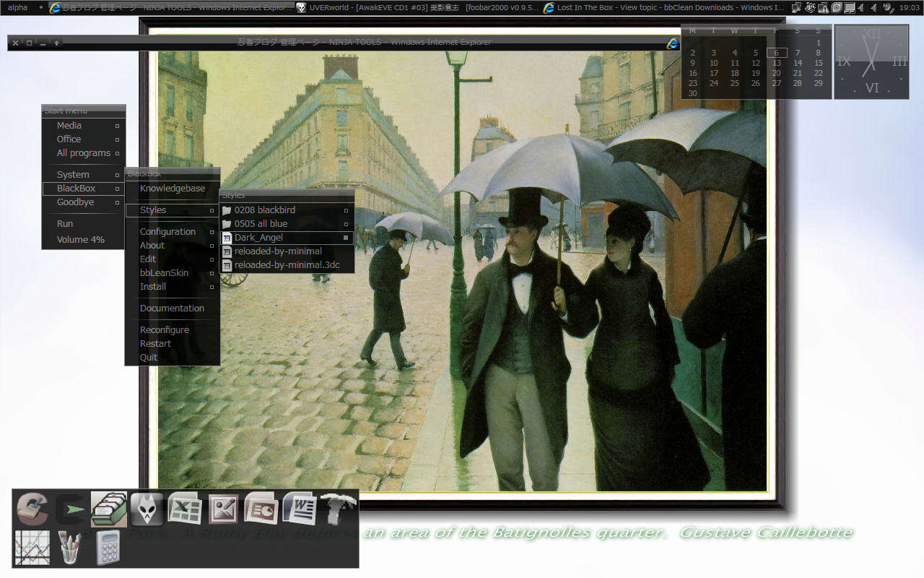Click the 19:03 toolbar clock

click(910, 7)
